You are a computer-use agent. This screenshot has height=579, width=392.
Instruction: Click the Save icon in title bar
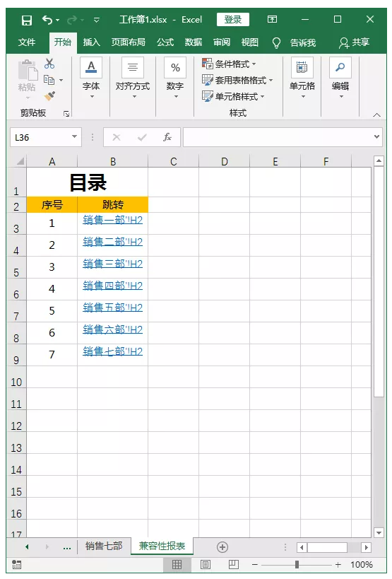tap(27, 20)
